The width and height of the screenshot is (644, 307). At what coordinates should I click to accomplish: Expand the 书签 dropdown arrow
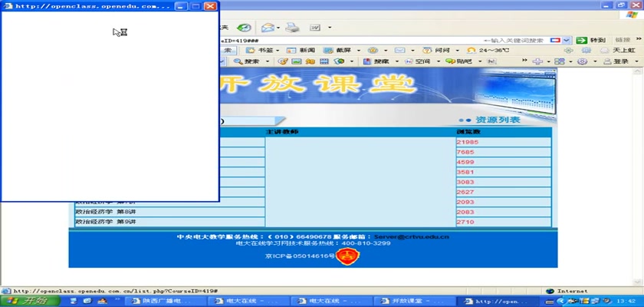coord(278,51)
